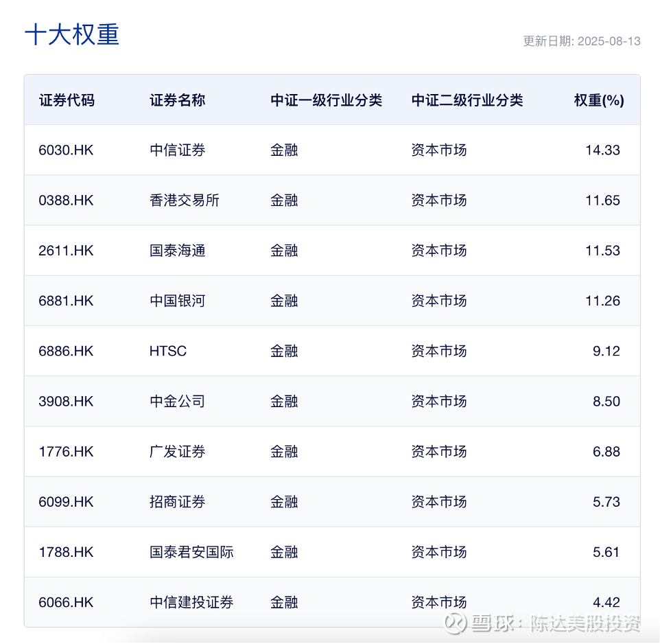Click the update date 2025-08-13

point(609,41)
